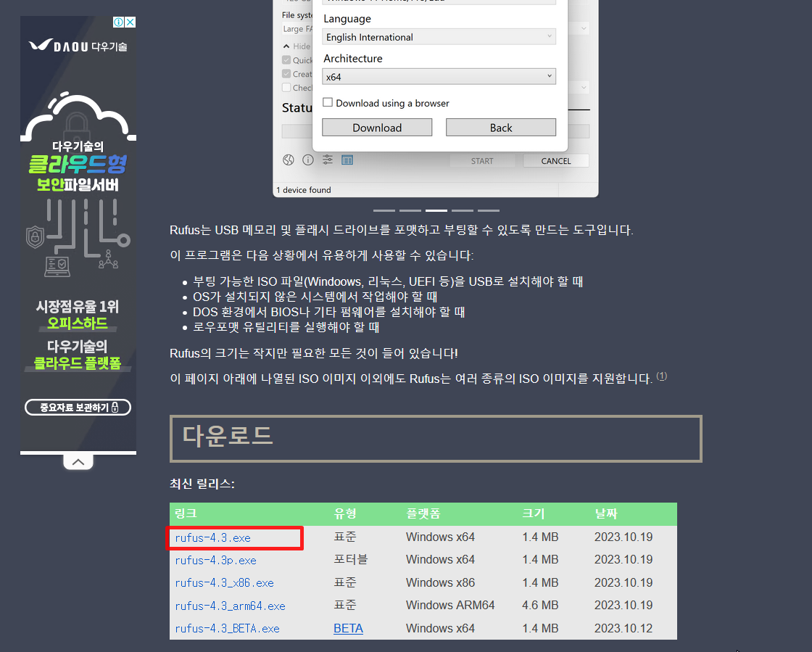Click the Download button
The width and height of the screenshot is (812, 652).
pyautogui.click(x=377, y=128)
